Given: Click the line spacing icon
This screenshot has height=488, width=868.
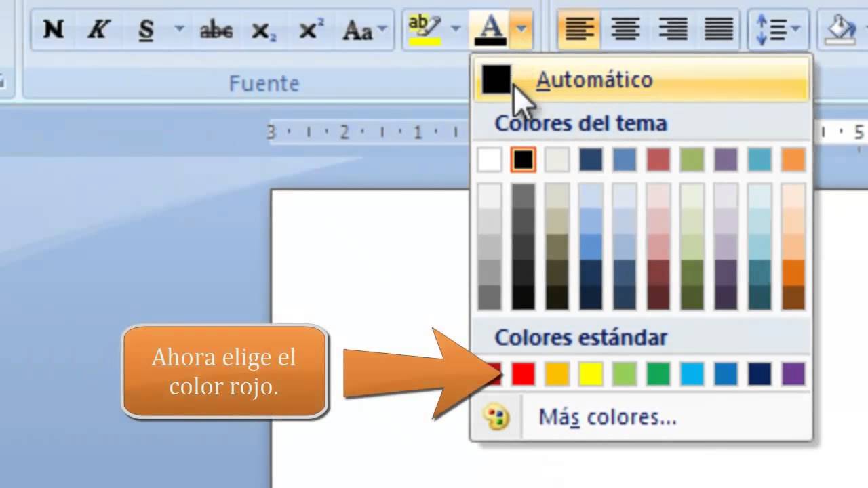Looking at the screenshot, I should [771, 29].
